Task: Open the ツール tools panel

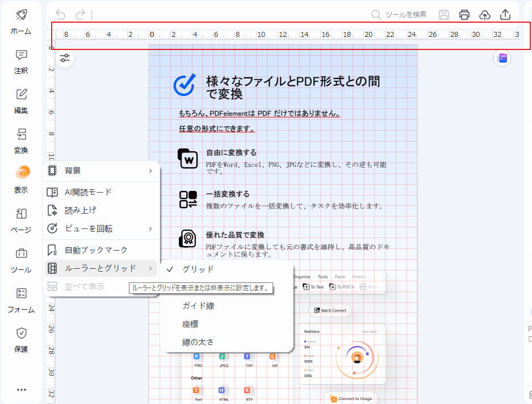Action: (20, 261)
